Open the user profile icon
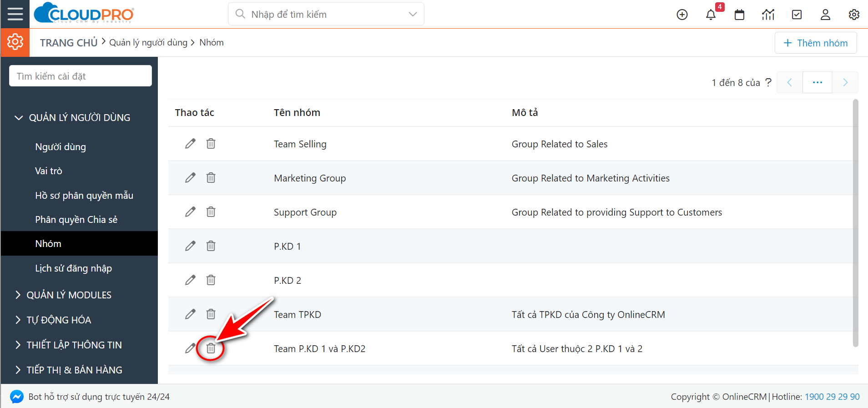Image resolution: width=868 pixels, height=408 pixels. [825, 15]
